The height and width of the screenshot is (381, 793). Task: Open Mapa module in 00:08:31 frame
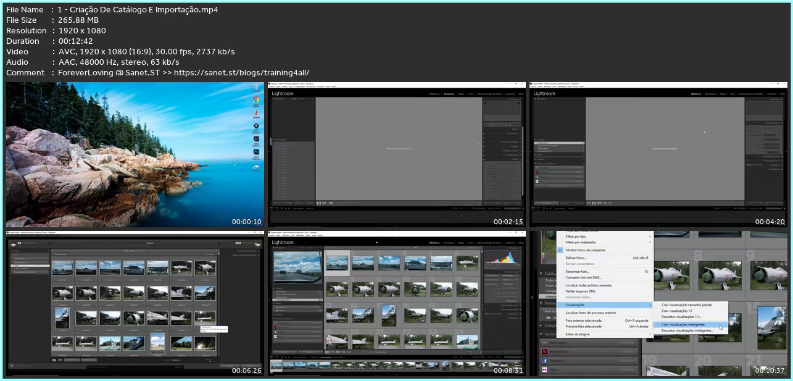coord(461,243)
